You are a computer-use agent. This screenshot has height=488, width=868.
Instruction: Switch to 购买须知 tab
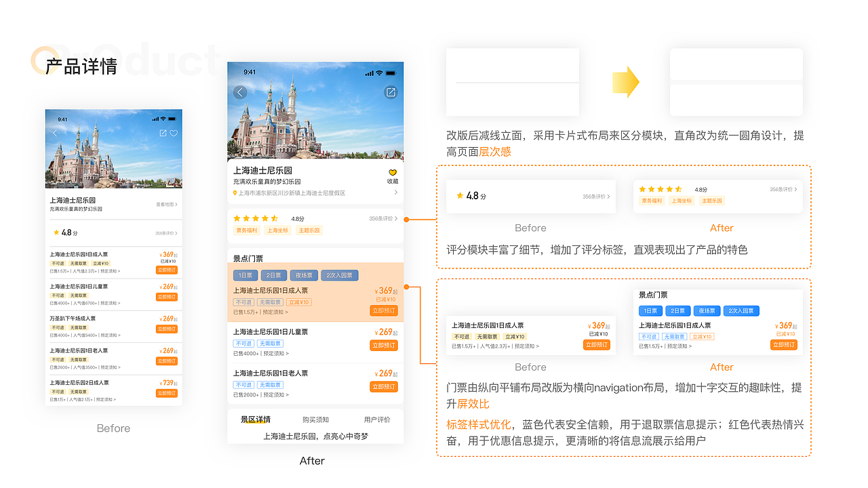click(316, 420)
